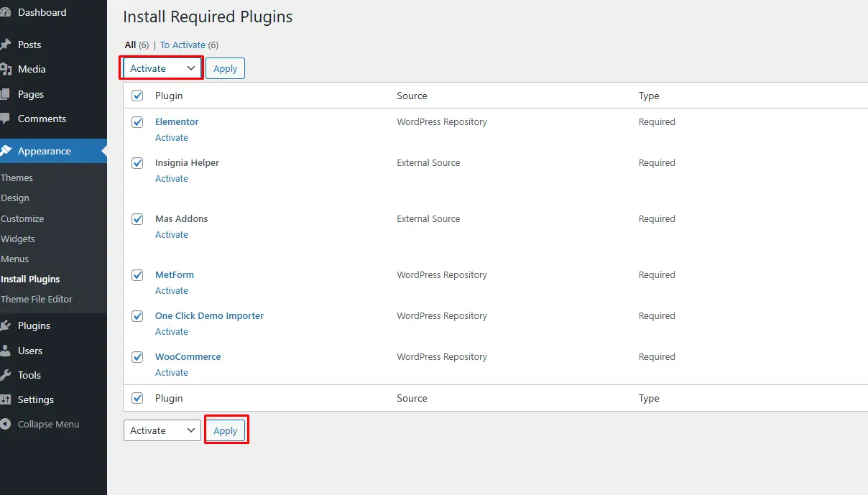Viewport: 868px width, 495px height.
Task: Toggle the select-all checkbox in table footer
Action: (x=137, y=398)
